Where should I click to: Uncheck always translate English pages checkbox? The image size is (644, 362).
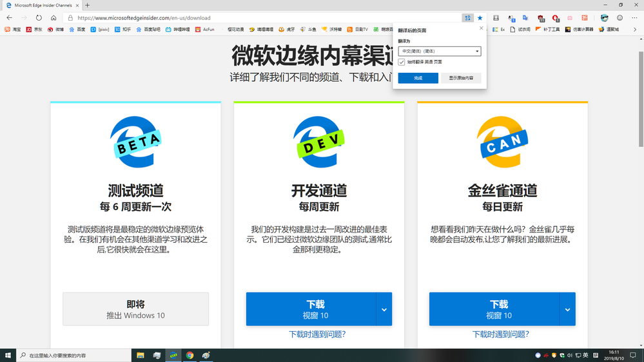[402, 62]
